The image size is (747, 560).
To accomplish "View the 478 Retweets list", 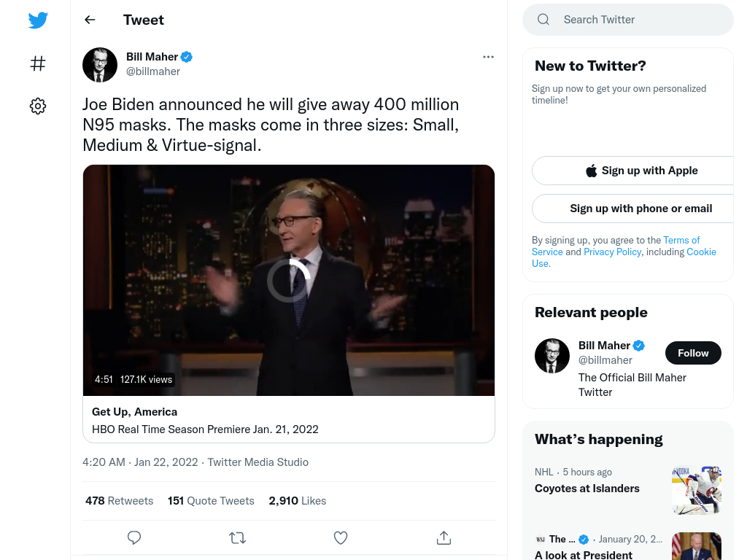I will [x=119, y=500].
